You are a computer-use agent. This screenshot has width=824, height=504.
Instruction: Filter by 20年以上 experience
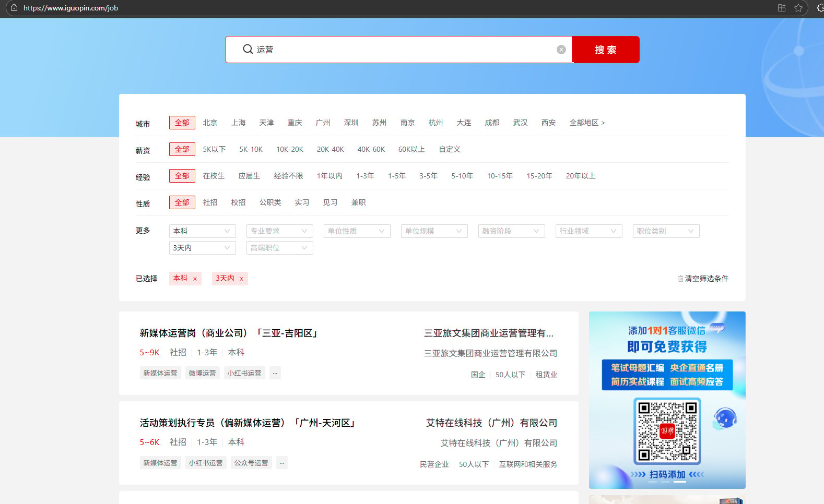click(x=581, y=176)
